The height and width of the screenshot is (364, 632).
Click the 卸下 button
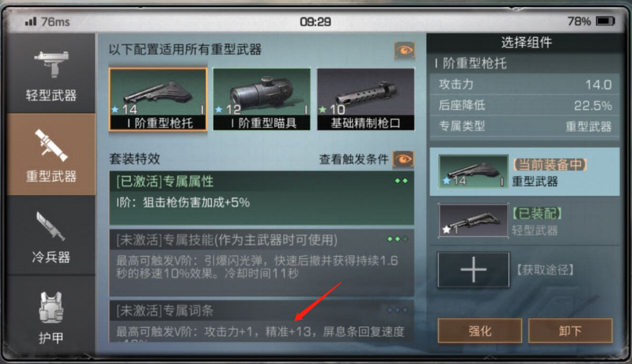point(570,331)
